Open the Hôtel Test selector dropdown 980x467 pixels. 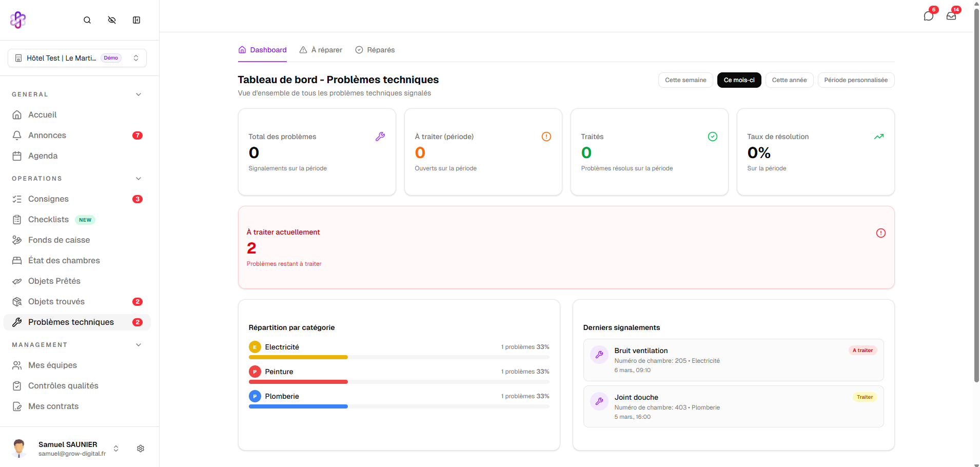click(77, 58)
